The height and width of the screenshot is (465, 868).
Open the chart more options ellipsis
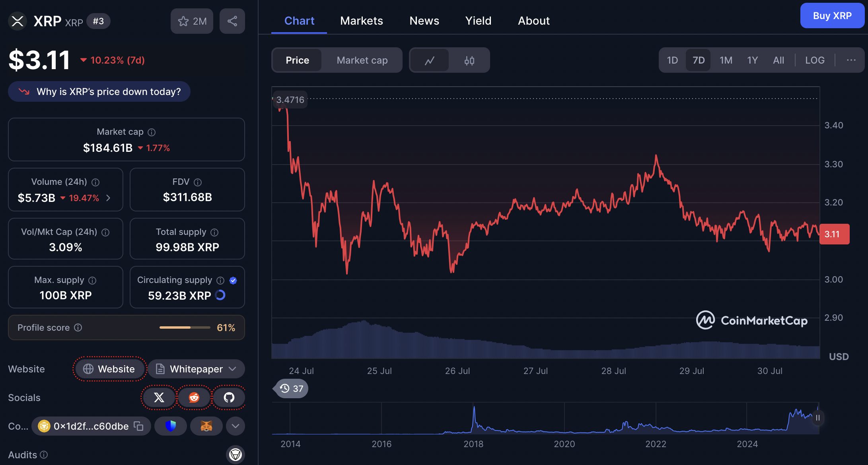pyautogui.click(x=851, y=60)
